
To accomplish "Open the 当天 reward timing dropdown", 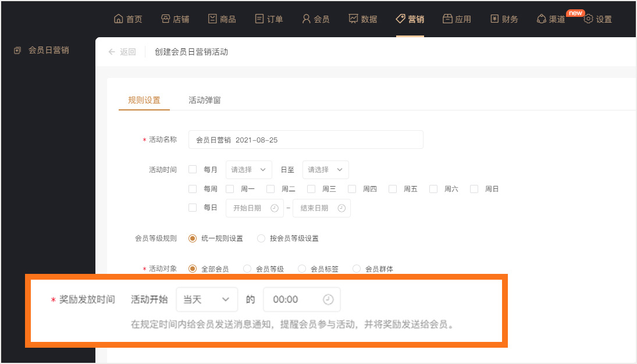I will point(207,299).
